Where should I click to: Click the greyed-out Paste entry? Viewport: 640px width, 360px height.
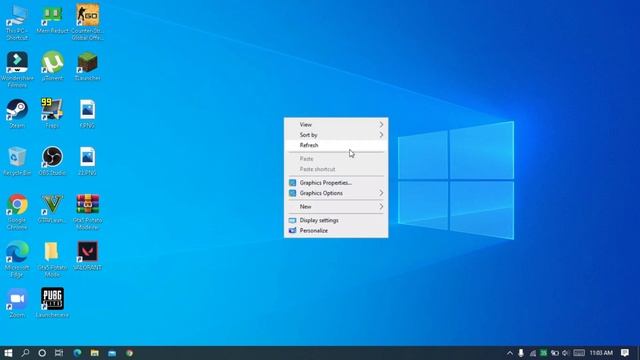pyautogui.click(x=336, y=159)
